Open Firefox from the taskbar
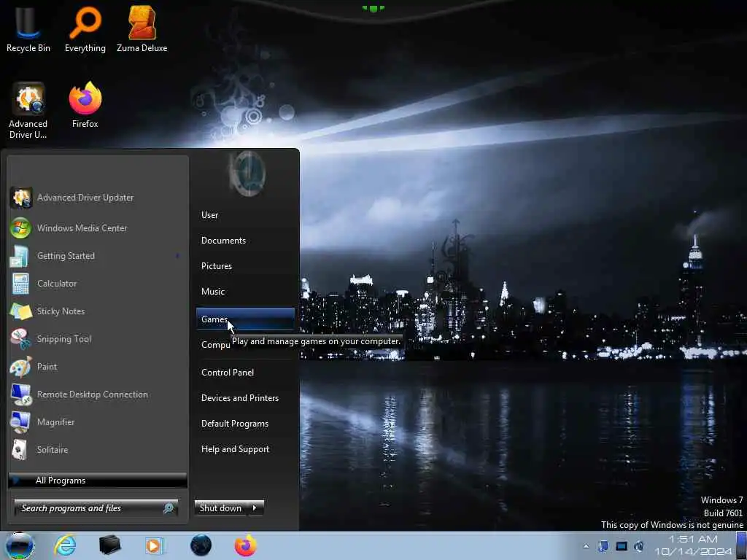This screenshot has height=560, width=747. (x=245, y=545)
